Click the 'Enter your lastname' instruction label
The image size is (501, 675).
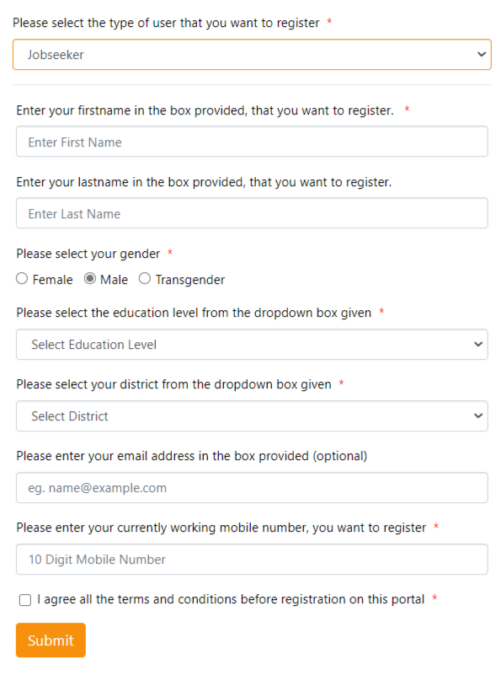[204, 182]
